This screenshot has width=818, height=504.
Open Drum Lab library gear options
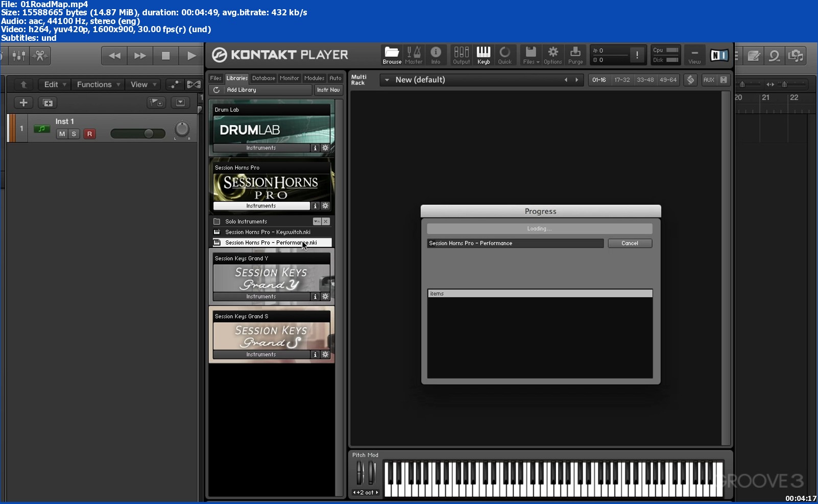[x=325, y=148]
